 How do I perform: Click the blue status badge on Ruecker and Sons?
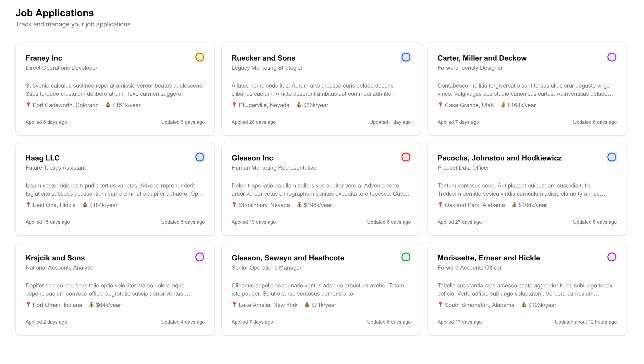[406, 57]
